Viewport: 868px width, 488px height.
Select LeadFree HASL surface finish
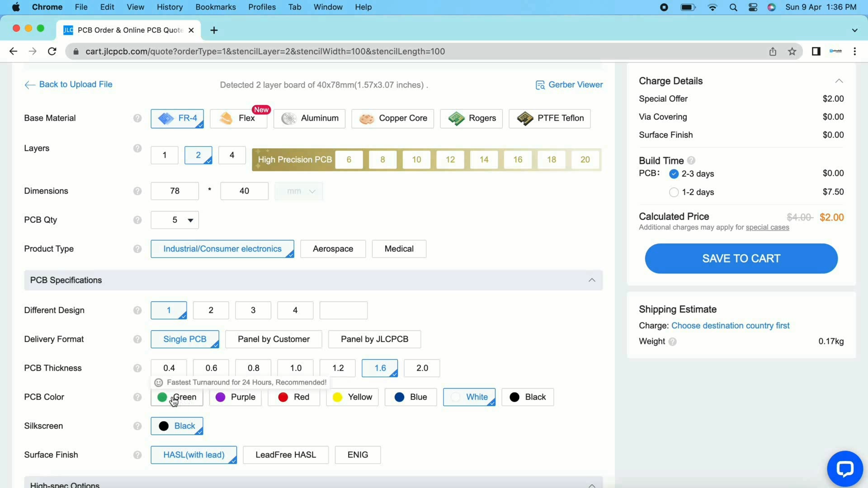[x=286, y=455]
